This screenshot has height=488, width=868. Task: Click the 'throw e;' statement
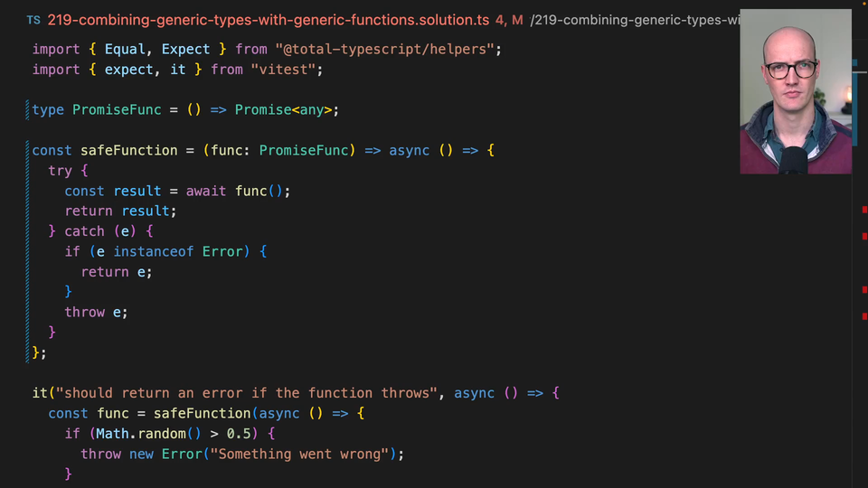[96, 313]
